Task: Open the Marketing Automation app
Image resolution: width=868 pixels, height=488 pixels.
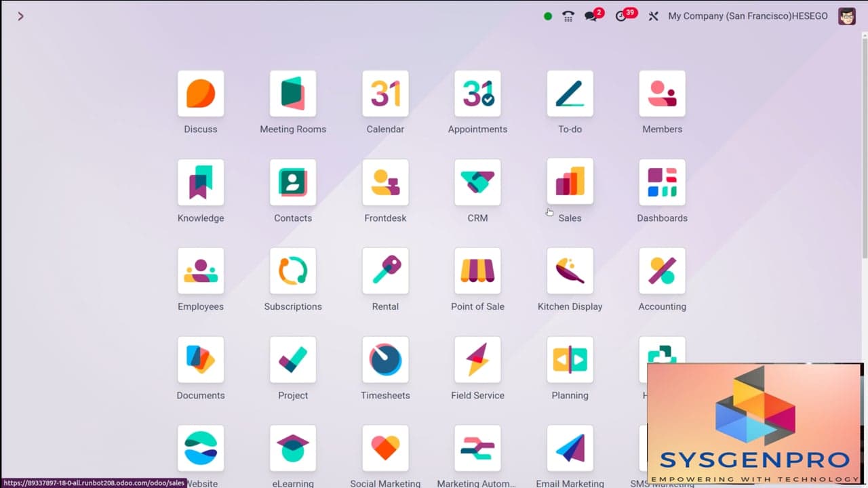Action: click(477, 449)
